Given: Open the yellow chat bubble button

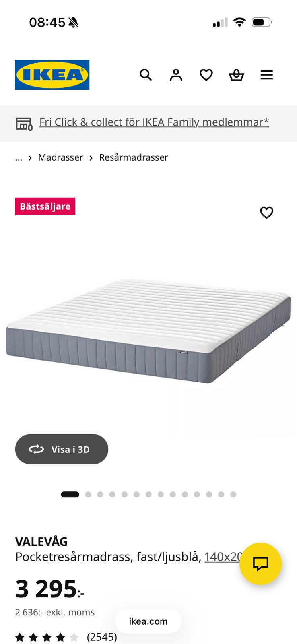Looking at the screenshot, I should pos(260,563).
